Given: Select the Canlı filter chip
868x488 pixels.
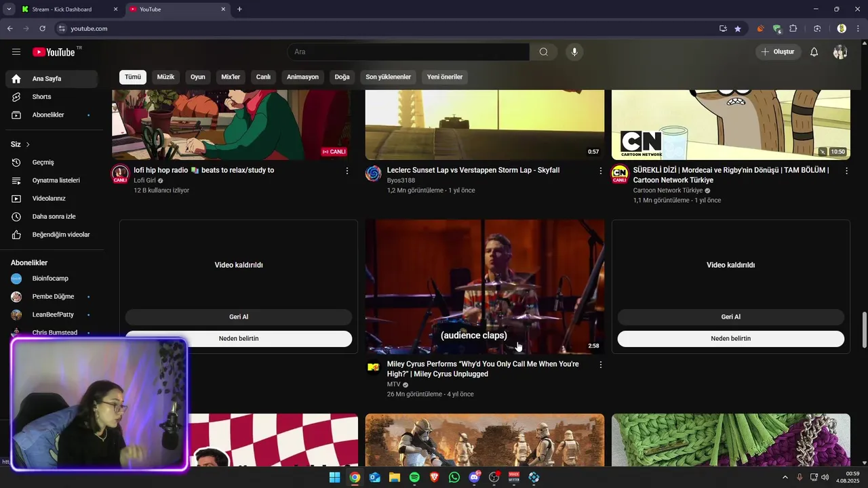Looking at the screenshot, I should click(x=263, y=77).
